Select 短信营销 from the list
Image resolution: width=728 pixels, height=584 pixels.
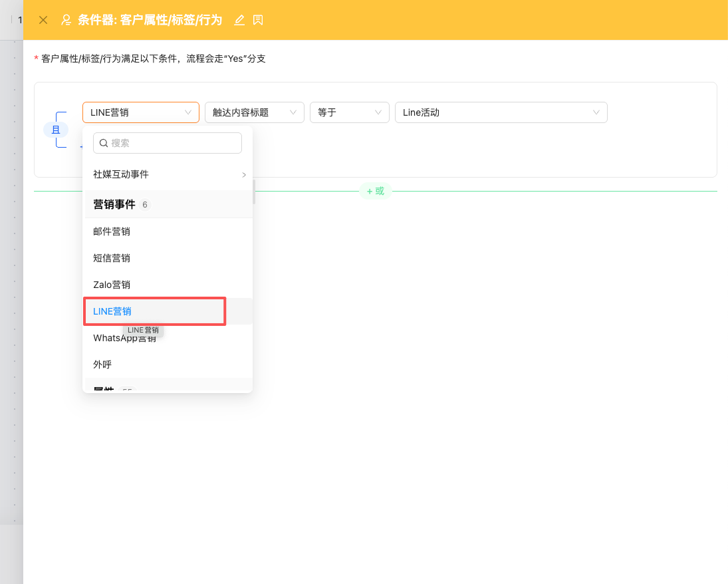tap(112, 258)
